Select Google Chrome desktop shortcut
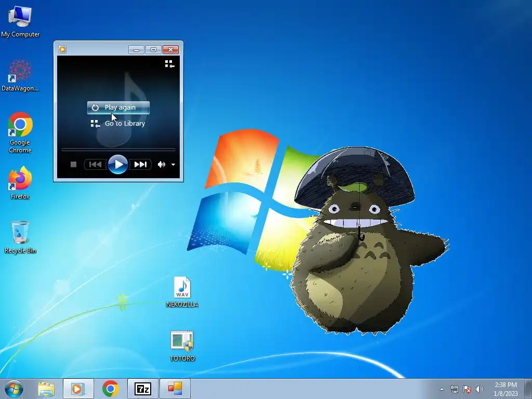This screenshot has width=532, height=399. point(20,132)
